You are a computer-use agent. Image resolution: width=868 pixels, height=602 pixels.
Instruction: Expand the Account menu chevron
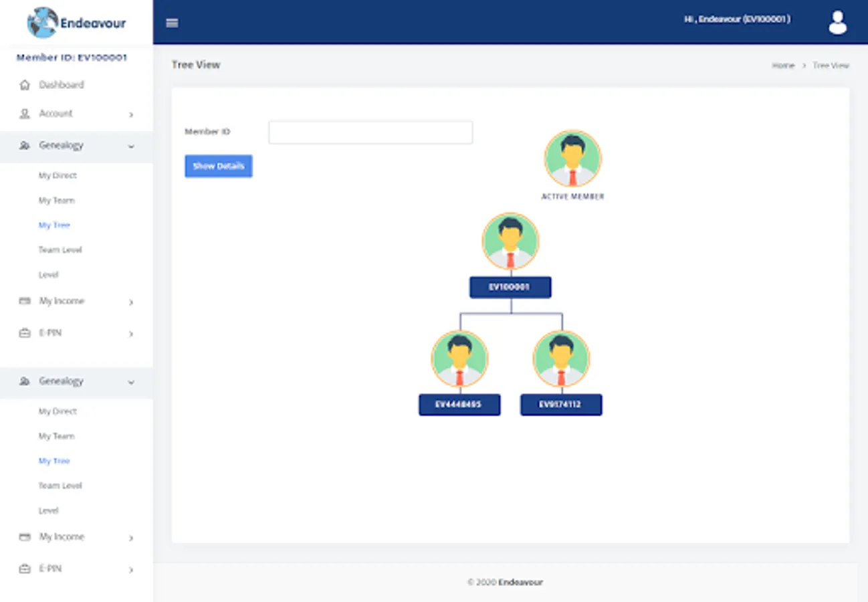131,114
